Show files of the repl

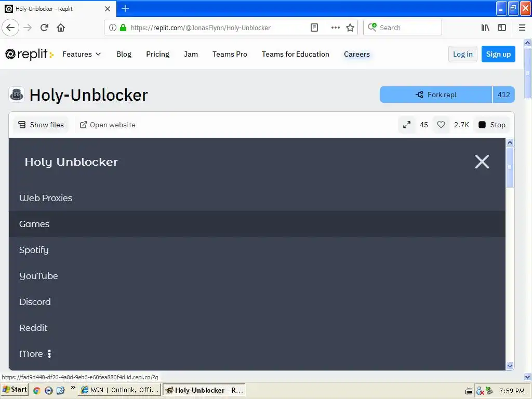tap(41, 125)
